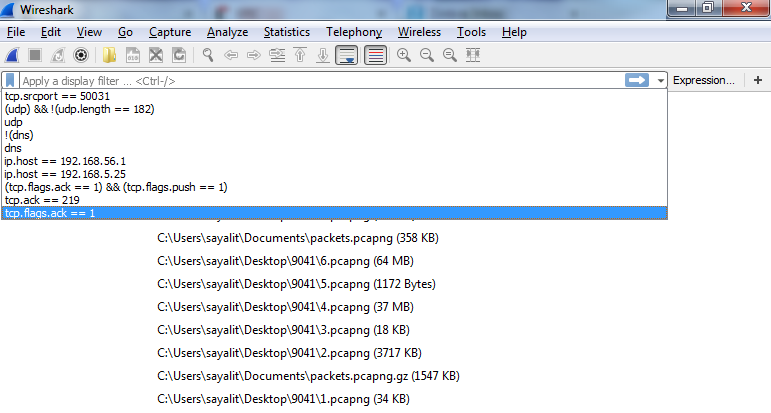Open the Wireless menu
This screenshot has width=771, height=413.
(419, 32)
